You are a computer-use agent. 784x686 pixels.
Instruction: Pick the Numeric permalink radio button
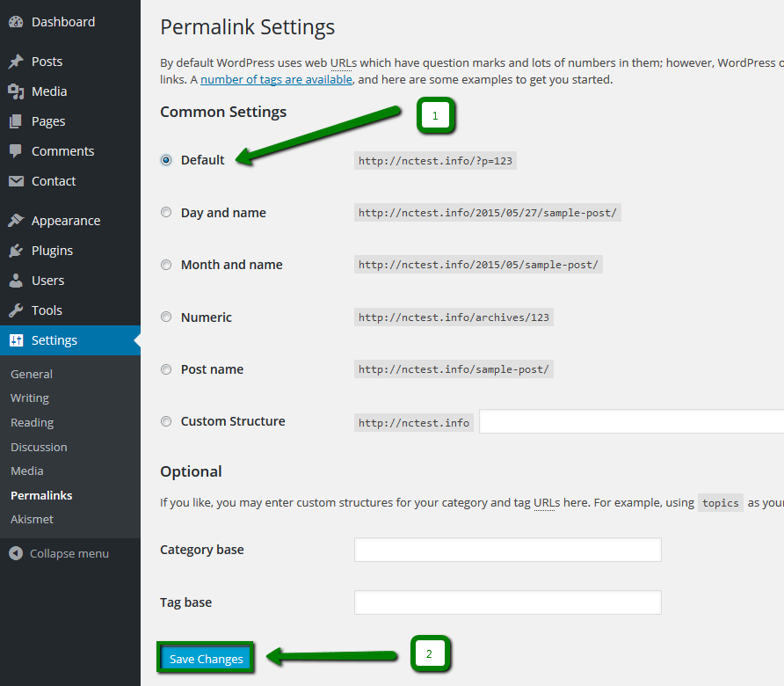tap(166, 317)
